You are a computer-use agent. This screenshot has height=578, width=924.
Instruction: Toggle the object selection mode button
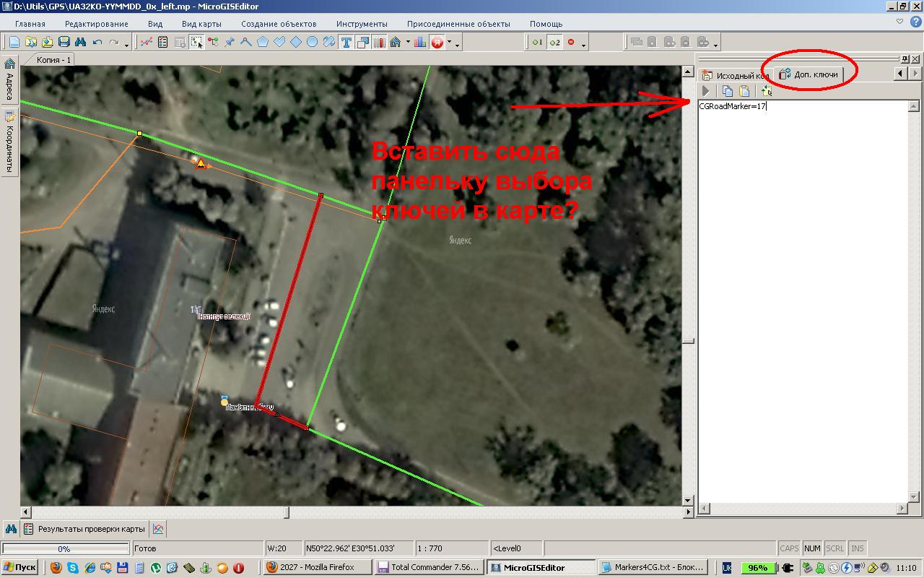(x=196, y=43)
